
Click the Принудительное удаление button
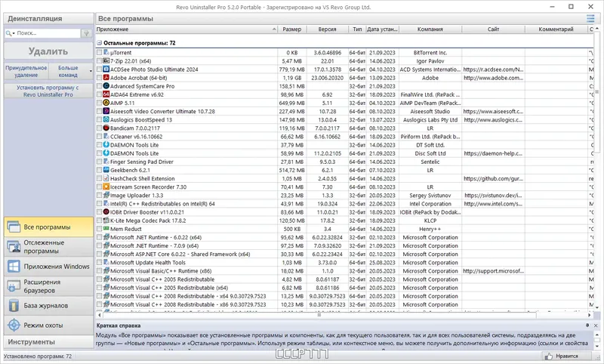pyautogui.click(x=26, y=71)
